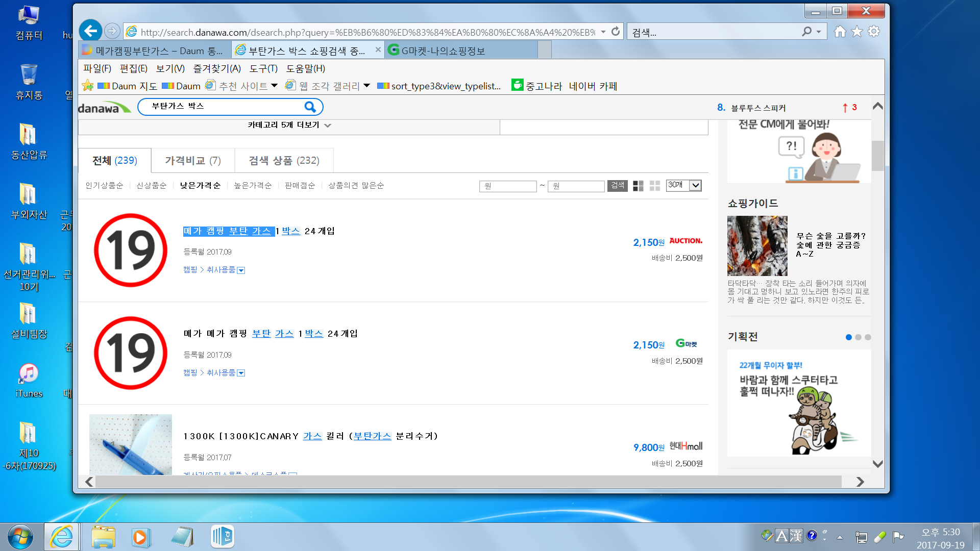Viewport: 980px width, 551px height.
Task: Open the media player taskbar icon
Action: 140,537
